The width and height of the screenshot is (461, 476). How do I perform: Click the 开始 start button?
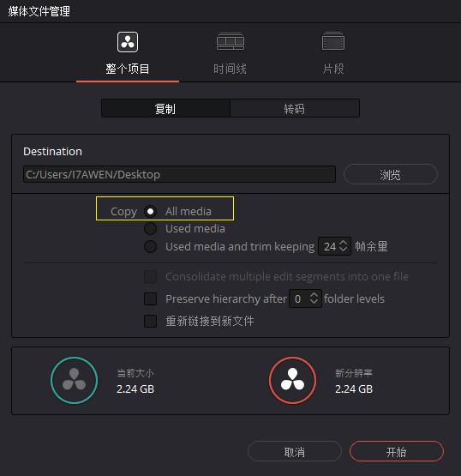[397, 452]
